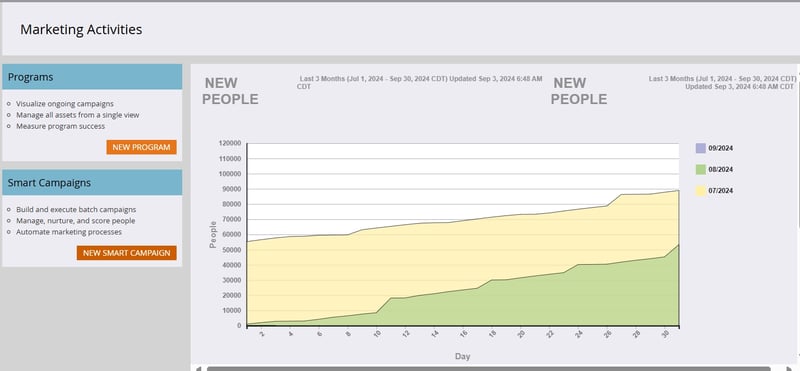The width and height of the screenshot is (800, 371).
Task: Click the 90000 y-axis value
Action: tap(231, 189)
